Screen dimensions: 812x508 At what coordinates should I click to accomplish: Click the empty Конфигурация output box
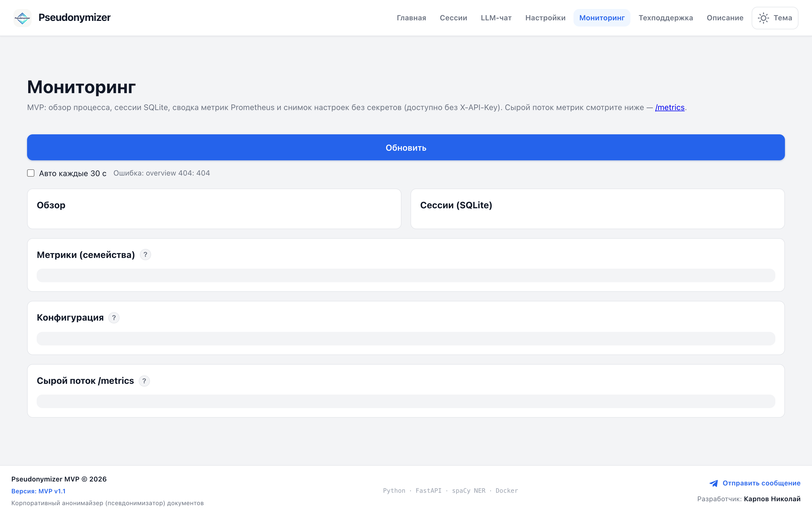(x=406, y=339)
